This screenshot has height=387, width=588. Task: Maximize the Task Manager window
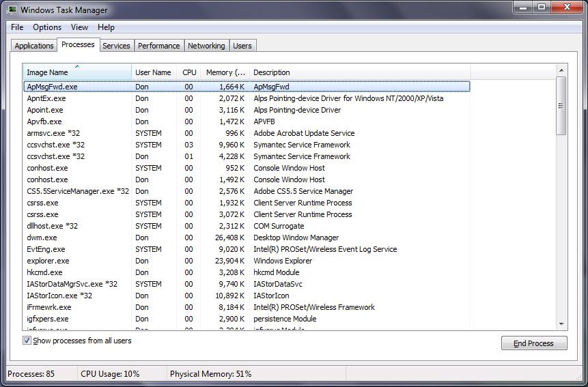pos(542,7)
